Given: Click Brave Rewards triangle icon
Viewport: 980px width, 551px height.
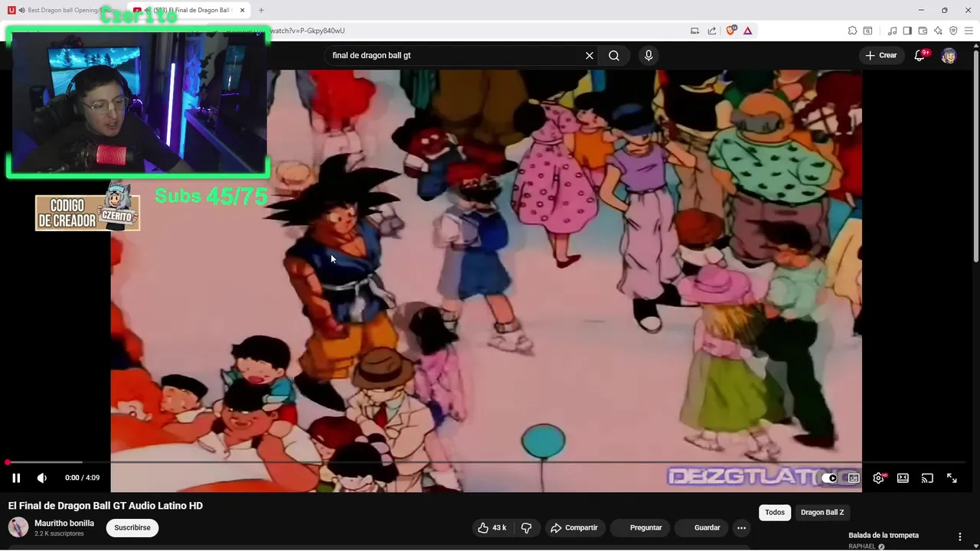Looking at the screenshot, I should pos(747,31).
